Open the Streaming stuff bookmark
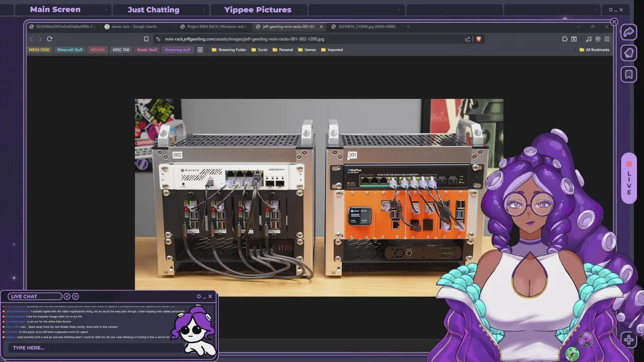 (178, 50)
